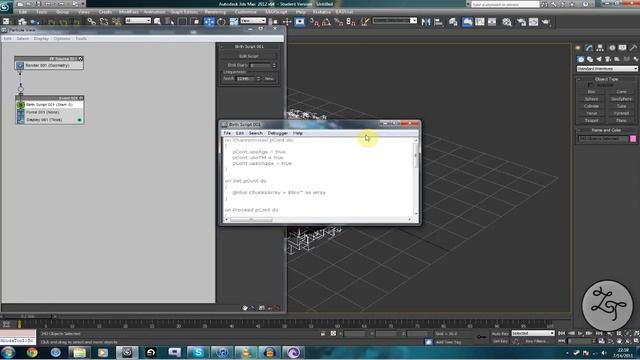Click the pink object color swatch

point(633,139)
